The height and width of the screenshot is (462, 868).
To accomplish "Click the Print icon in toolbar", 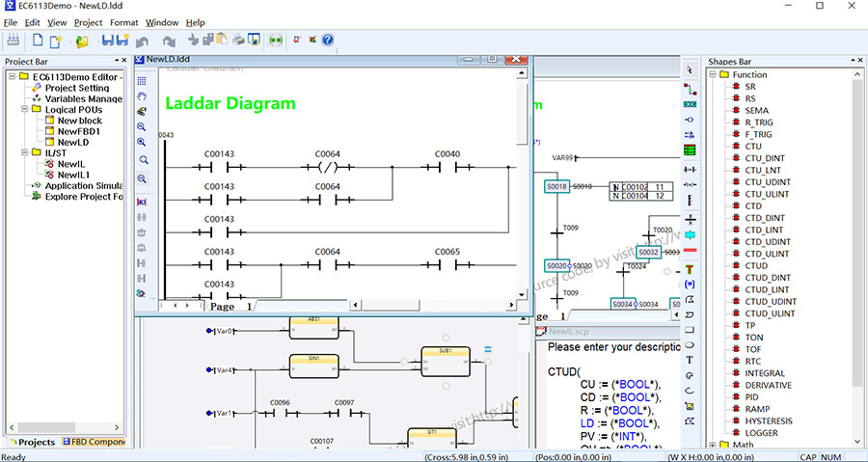I will pos(238,40).
